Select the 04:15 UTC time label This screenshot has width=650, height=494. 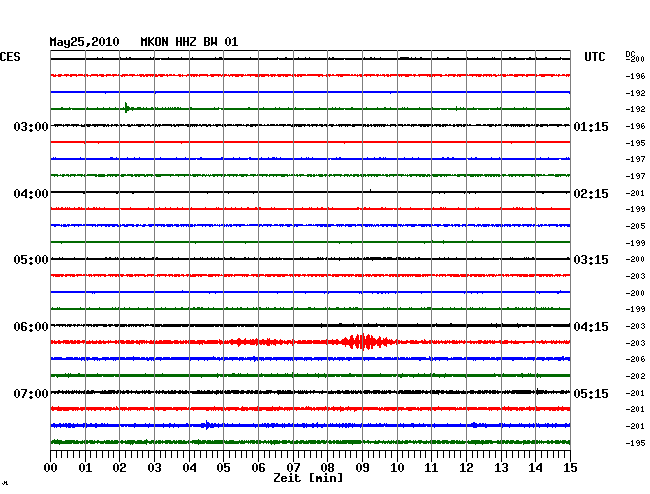[x=591, y=327]
